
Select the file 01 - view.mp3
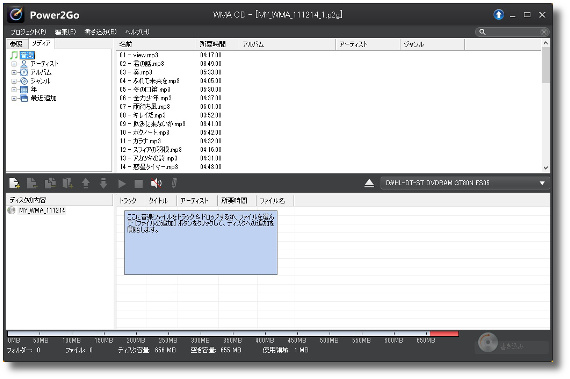(139, 55)
